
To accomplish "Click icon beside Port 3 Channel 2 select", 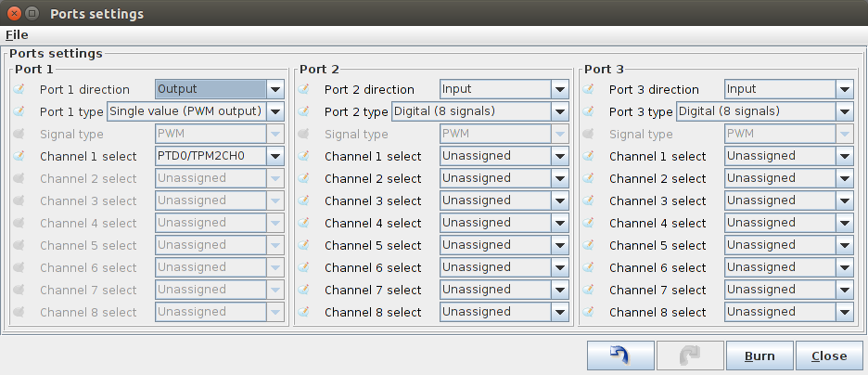I will 589,179.
